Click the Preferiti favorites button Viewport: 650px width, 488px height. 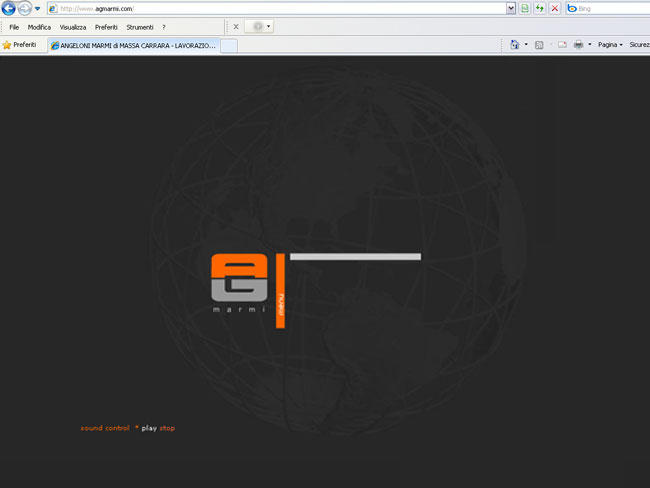pos(19,45)
